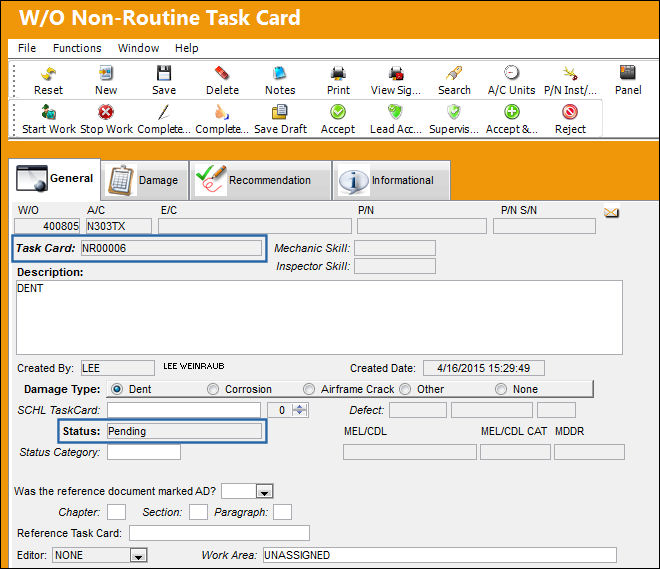Viewport: 660px width, 569px height.
Task: Switch to the Recommendation tab
Action: [261, 180]
